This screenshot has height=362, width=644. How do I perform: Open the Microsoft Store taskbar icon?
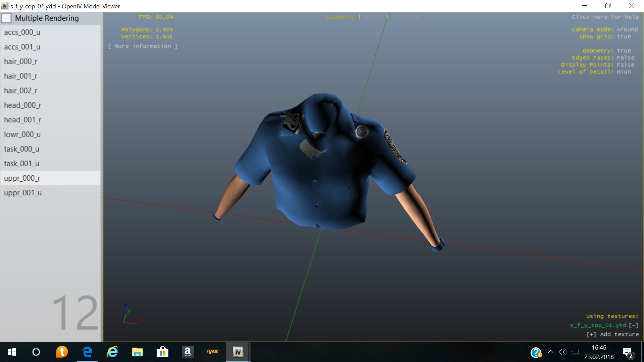(162, 352)
